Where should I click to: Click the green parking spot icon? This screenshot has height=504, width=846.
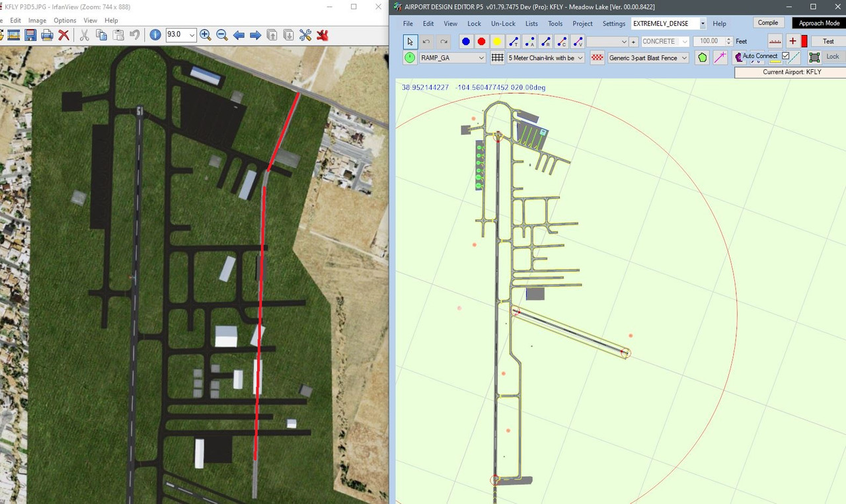[x=410, y=58]
